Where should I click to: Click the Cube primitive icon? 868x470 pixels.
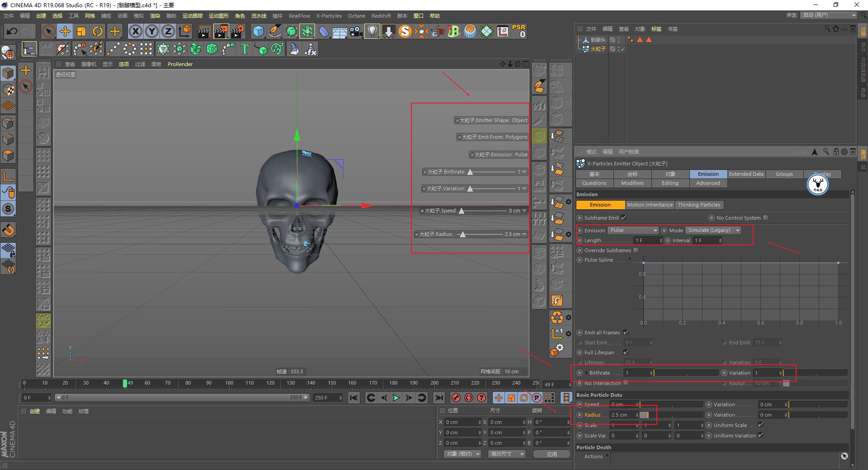pyautogui.click(x=258, y=31)
